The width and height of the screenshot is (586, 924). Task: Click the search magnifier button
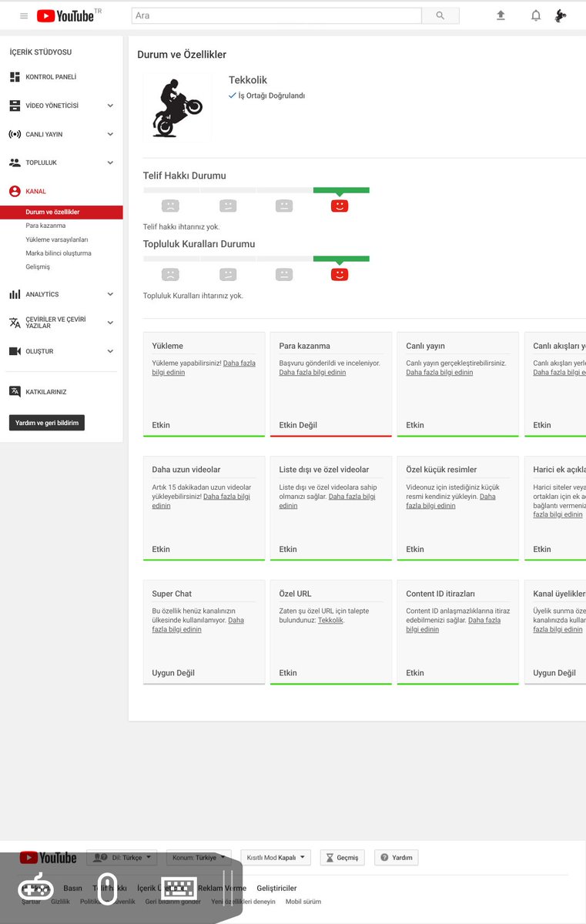(x=440, y=15)
